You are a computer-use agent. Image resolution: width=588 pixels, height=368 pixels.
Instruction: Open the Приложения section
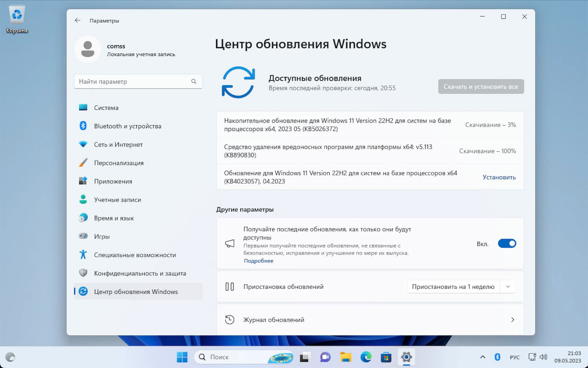pos(138,181)
